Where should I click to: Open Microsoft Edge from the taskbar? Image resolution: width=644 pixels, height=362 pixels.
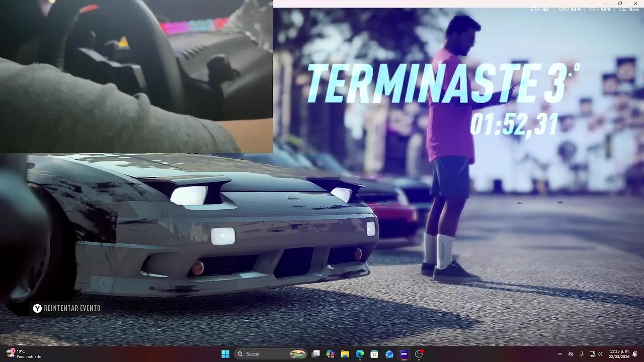(x=360, y=354)
